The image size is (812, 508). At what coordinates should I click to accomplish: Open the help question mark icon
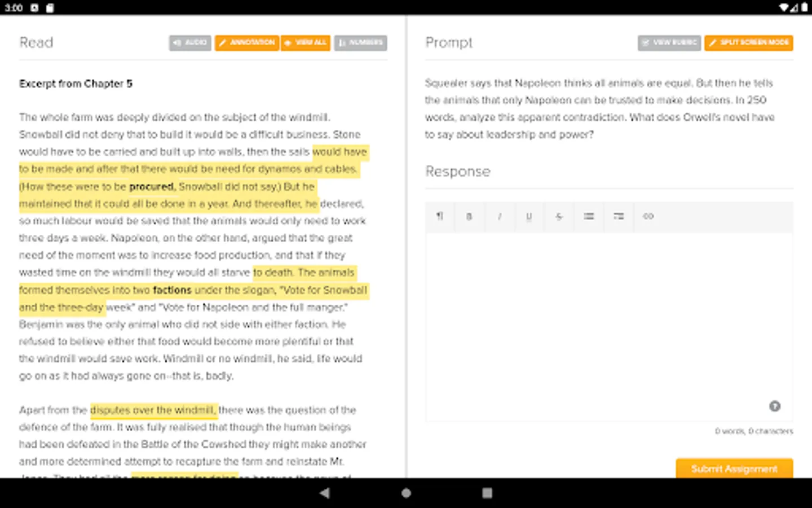[775, 406]
